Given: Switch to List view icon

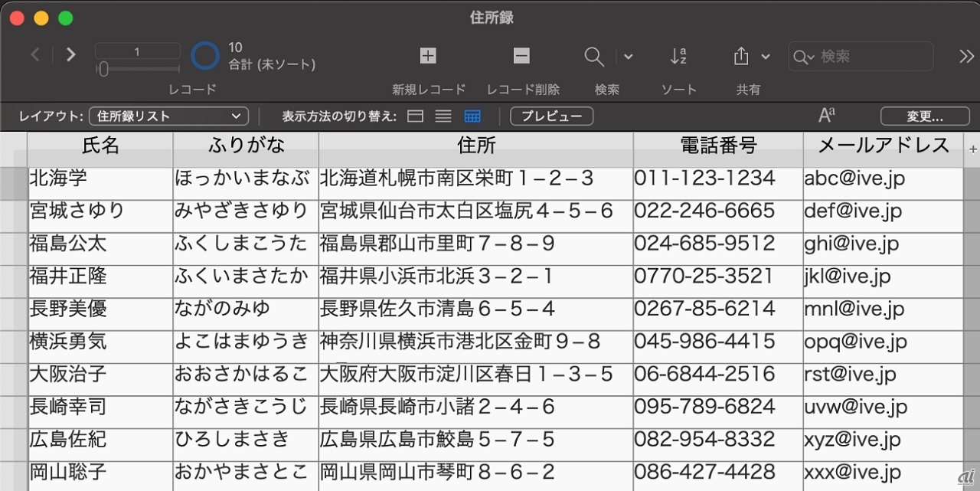Looking at the screenshot, I should [x=443, y=116].
